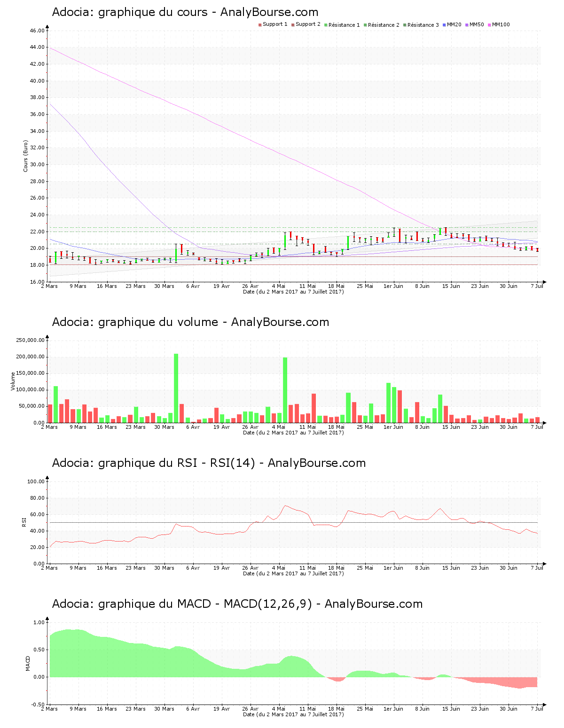Click the '18 Mai' date on MACD chart
Image resolution: width=564 pixels, height=728 pixels.
pyautogui.click(x=336, y=709)
